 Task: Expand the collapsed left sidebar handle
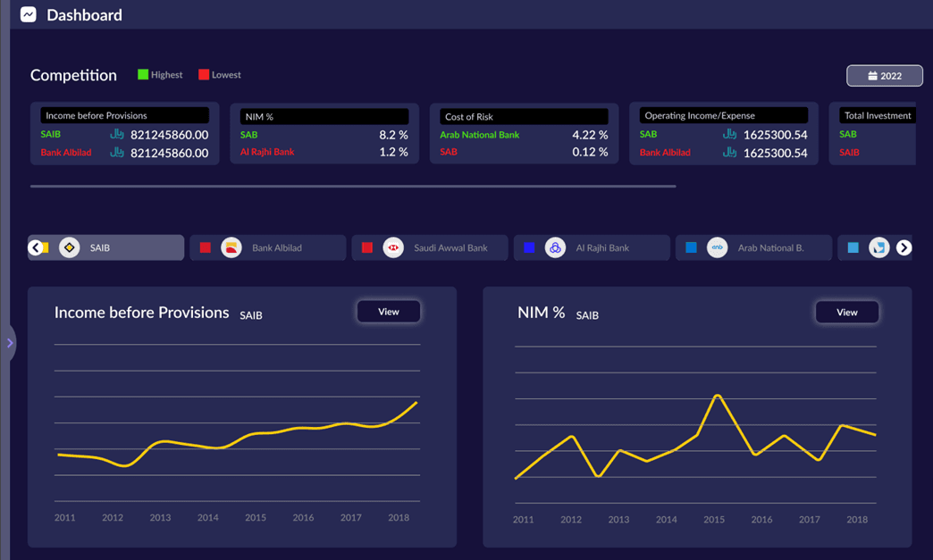(10, 343)
